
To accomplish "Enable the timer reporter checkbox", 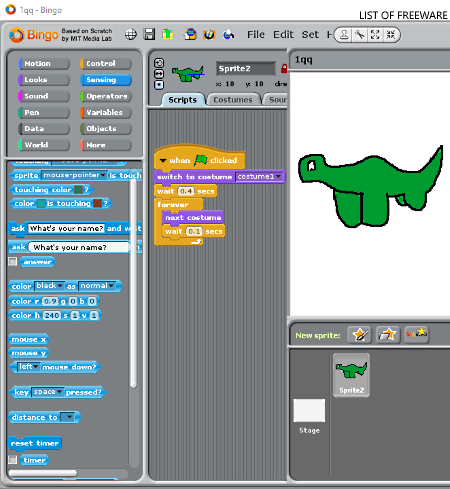I will 13,460.
